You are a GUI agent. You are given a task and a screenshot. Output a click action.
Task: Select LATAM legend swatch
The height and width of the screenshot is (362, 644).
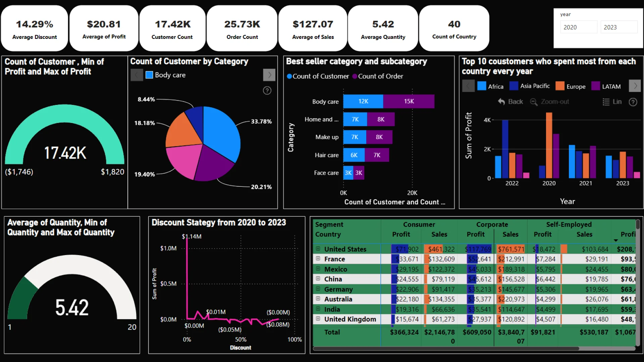coord(596,86)
